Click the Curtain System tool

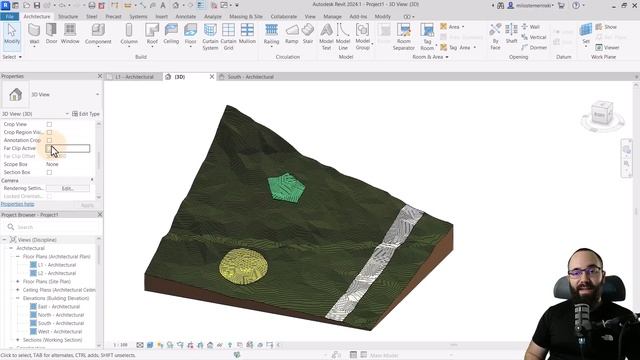click(210, 37)
